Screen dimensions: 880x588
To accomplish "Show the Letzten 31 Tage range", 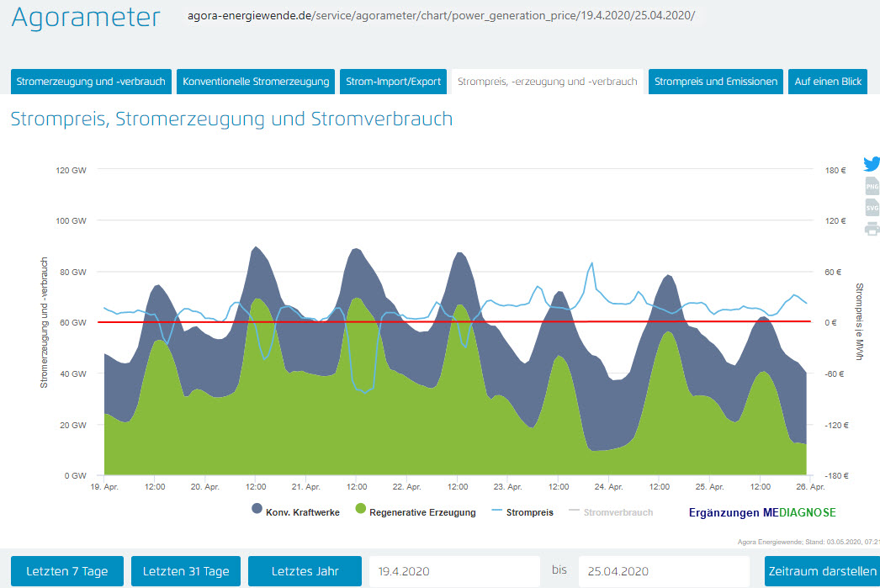I will [x=185, y=571].
